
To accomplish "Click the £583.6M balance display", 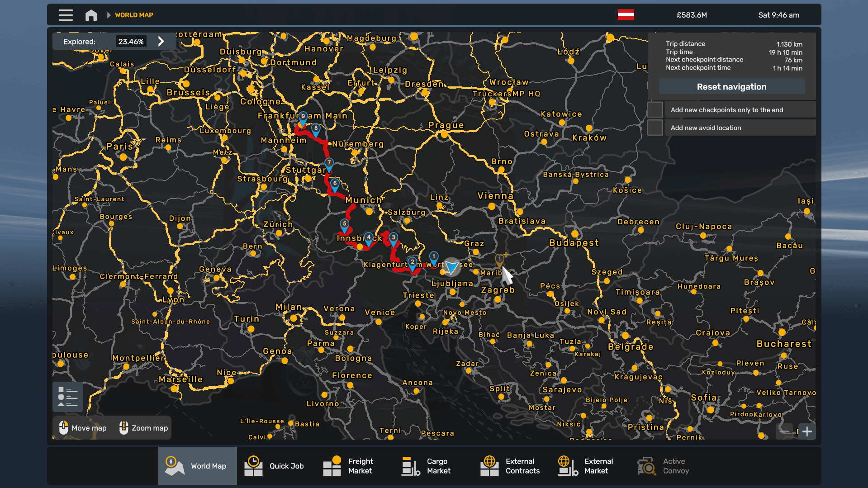I will point(692,15).
